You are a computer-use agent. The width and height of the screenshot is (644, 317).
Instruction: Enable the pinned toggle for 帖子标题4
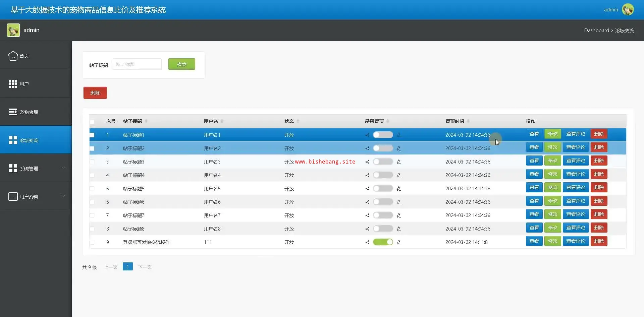tap(383, 175)
